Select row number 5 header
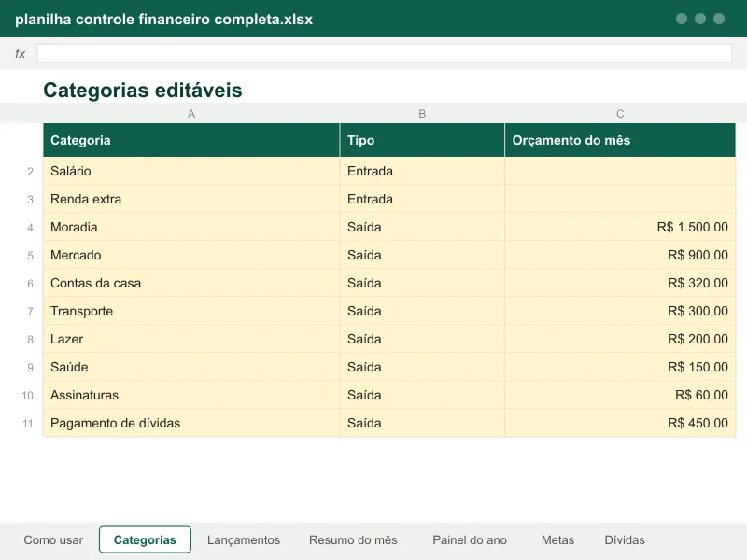The width and height of the screenshot is (747, 560). (30, 255)
